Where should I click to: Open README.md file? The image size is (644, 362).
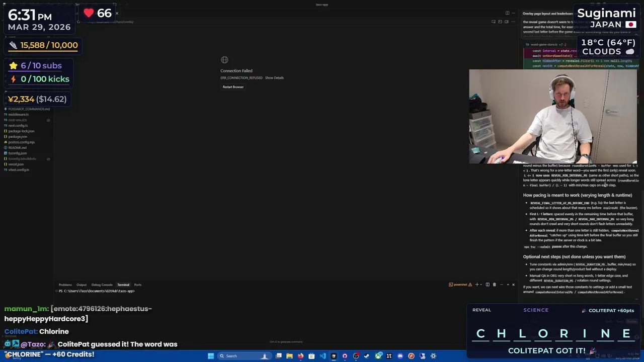pyautogui.click(x=17, y=148)
